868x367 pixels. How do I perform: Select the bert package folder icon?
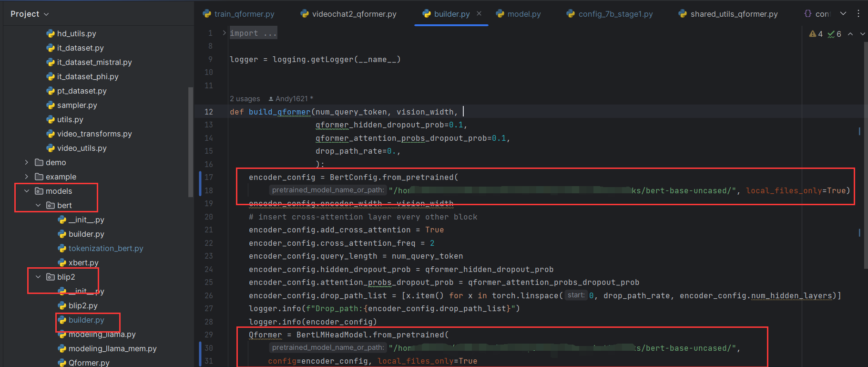tap(51, 205)
